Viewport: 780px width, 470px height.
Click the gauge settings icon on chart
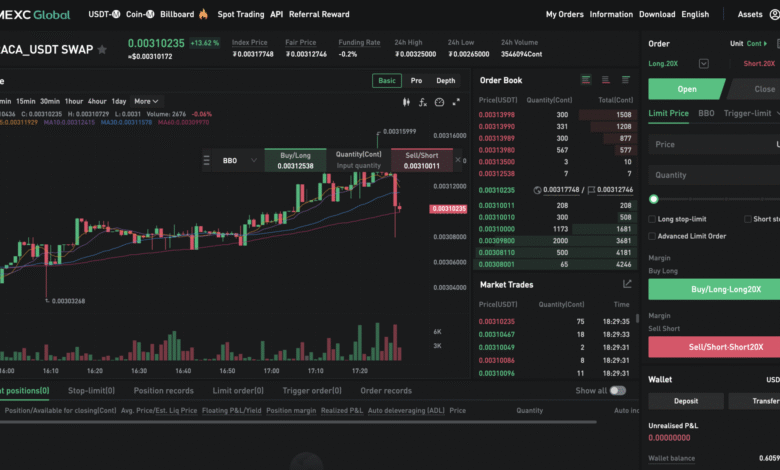click(x=439, y=102)
